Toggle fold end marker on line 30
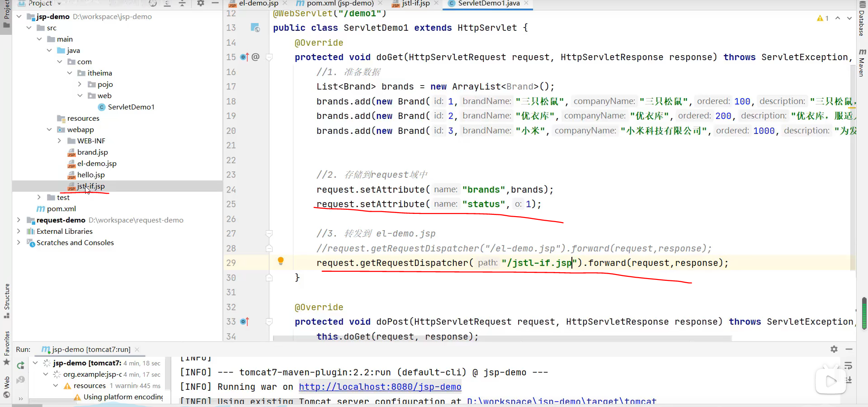The height and width of the screenshot is (407, 868). (x=269, y=278)
